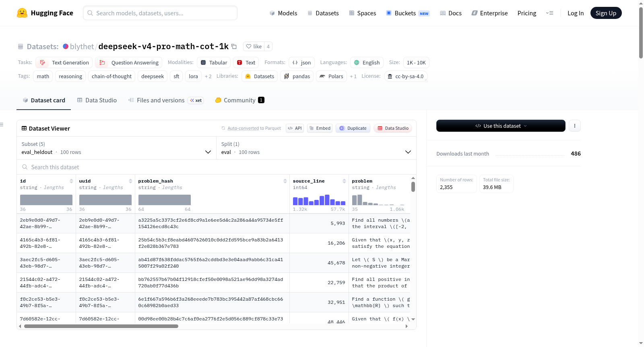Click the source_line histogram chart

pos(319,200)
